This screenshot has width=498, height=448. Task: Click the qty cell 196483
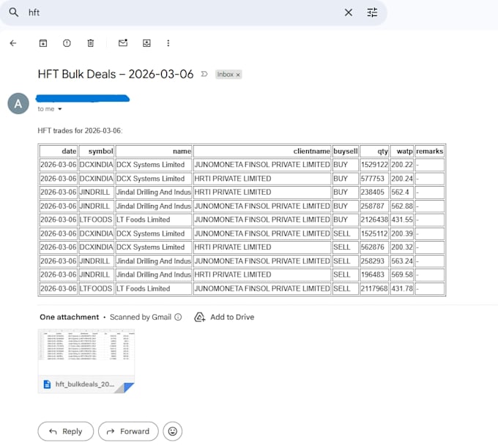[374, 275]
